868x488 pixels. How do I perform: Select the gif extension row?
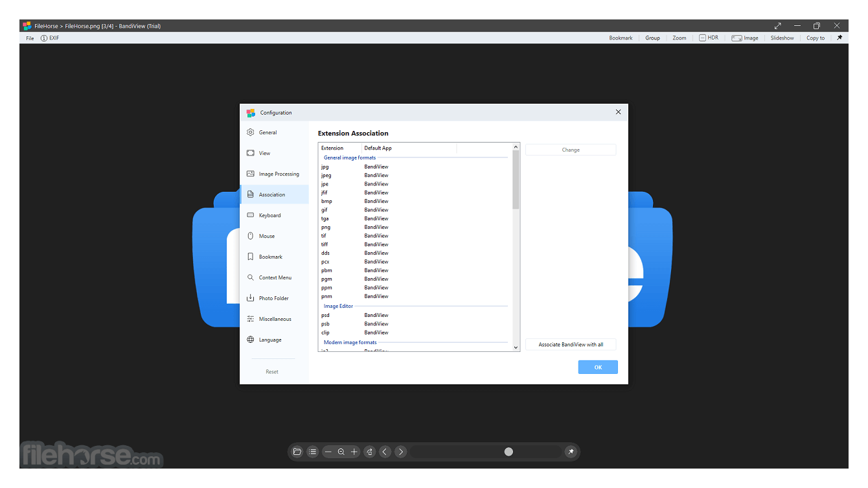415,210
